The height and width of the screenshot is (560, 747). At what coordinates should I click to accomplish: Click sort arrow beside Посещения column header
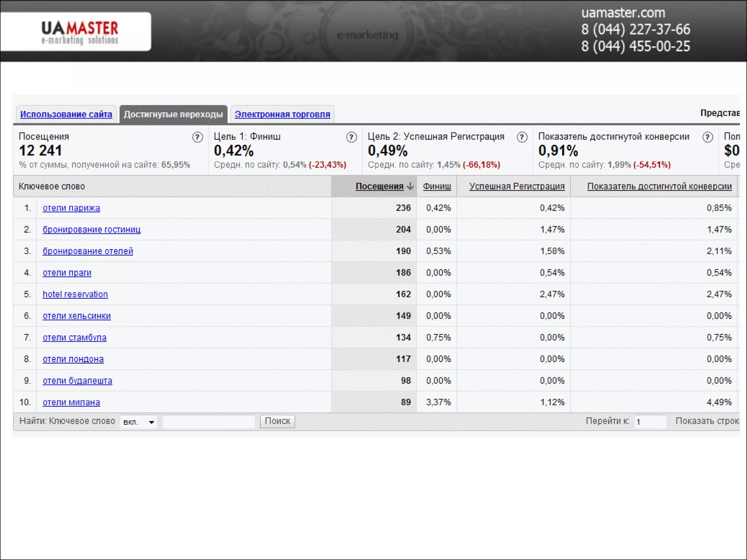[410, 186]
